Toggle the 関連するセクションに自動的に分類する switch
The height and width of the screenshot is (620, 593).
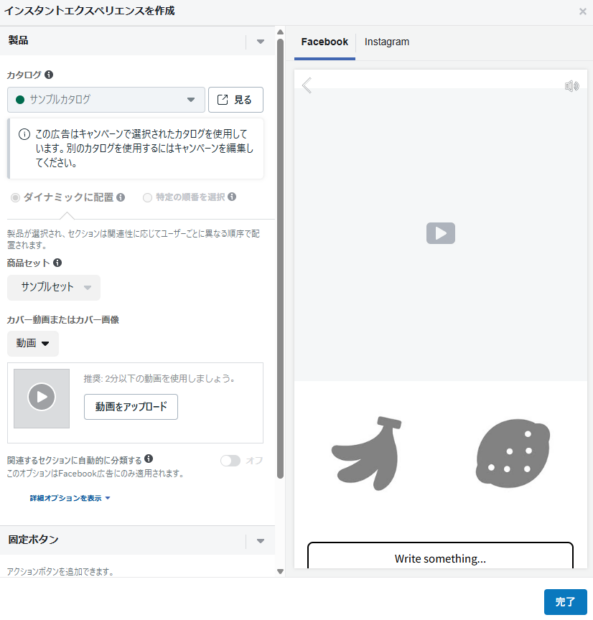point(230,461)
